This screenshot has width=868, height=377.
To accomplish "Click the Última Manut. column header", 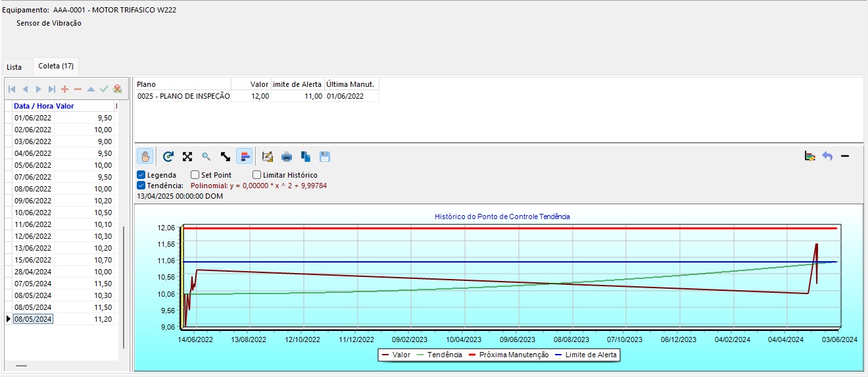I will (x=352, y=84).
